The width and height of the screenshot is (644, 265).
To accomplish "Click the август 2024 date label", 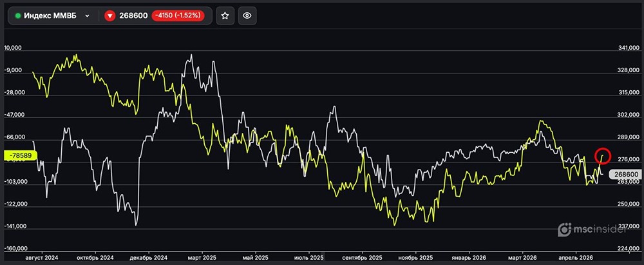I will pos(43,257).
